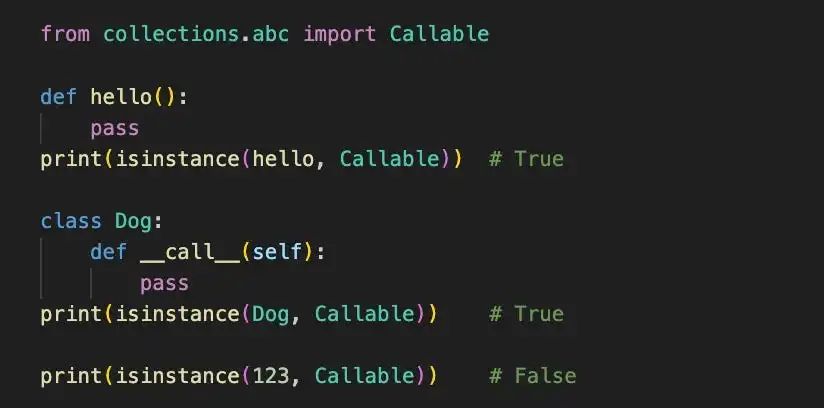The image size is (824, 408).
Task: Click the 'import' keyword
Action: [x=339, y=34]
